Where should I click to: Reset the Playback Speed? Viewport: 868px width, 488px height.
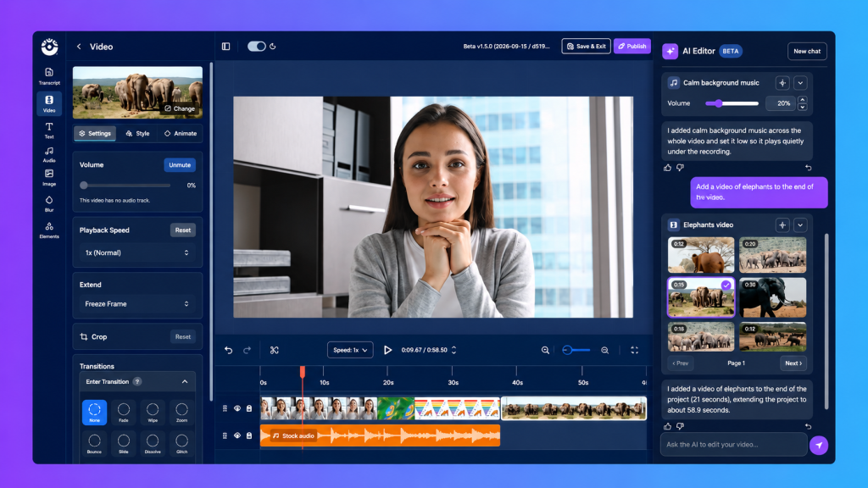183,230
